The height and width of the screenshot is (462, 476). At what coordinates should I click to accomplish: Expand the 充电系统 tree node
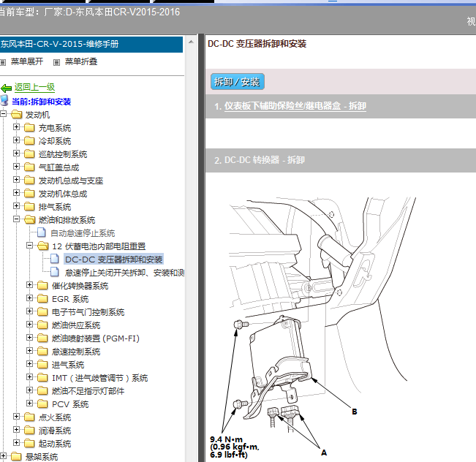point(16,127)
